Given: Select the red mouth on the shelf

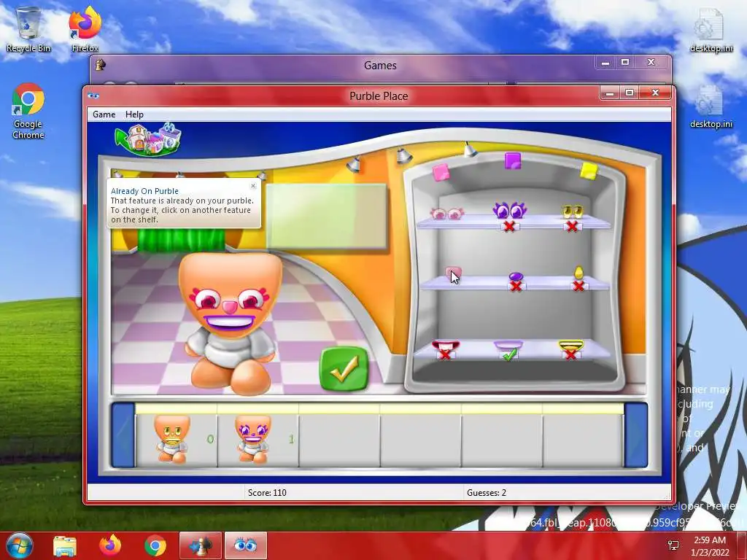Looking at the screenshot, I should pos(446,345).
